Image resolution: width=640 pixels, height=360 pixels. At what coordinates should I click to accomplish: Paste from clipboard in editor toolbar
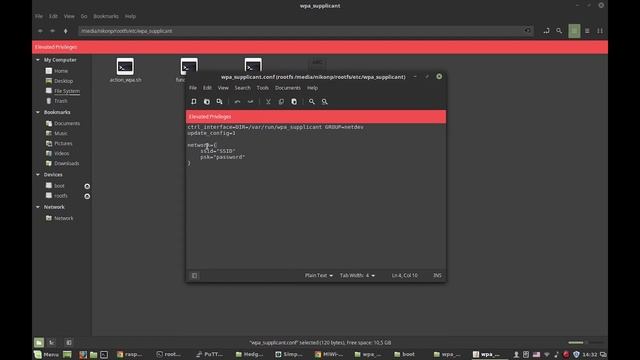point(294,102)
